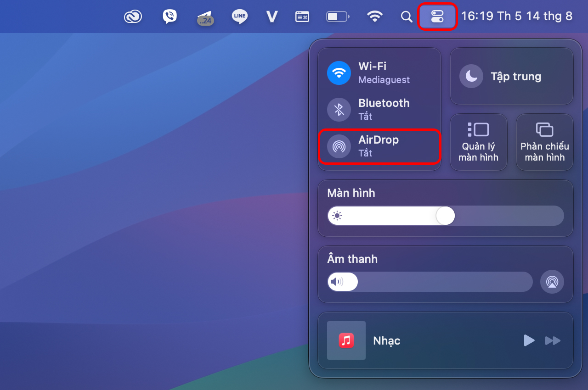Click the Màn hình brightness slider
Screen dimensions: 588x390
tap(446, 216)
